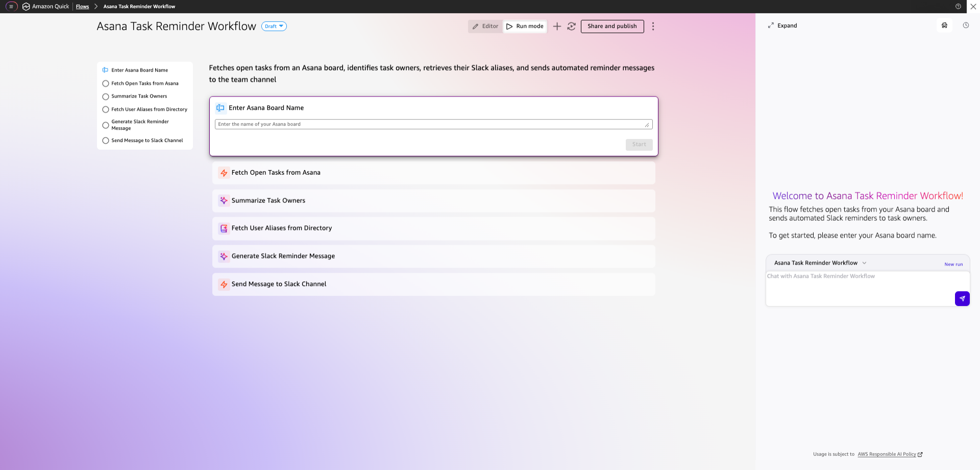Click the Fetch User Aliases book icon
This screenshot has width=980, height=470.
224,228
